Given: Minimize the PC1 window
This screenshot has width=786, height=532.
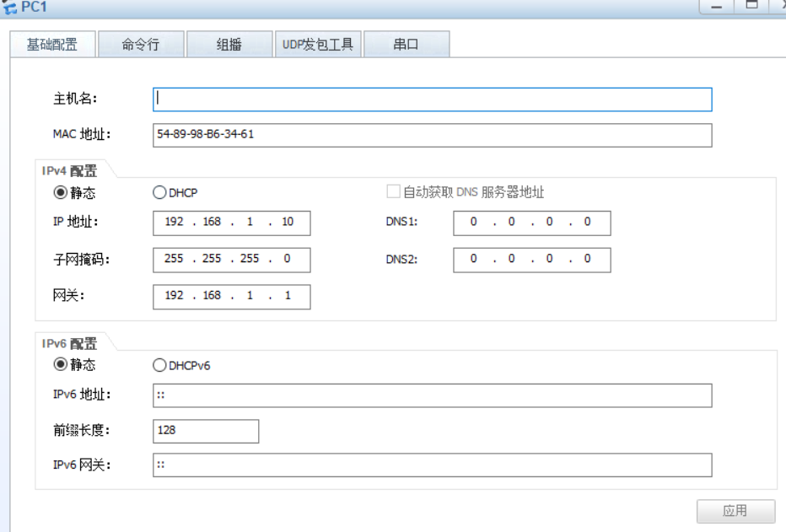Looking at the screenshot, I should click(x=716, y=6).
